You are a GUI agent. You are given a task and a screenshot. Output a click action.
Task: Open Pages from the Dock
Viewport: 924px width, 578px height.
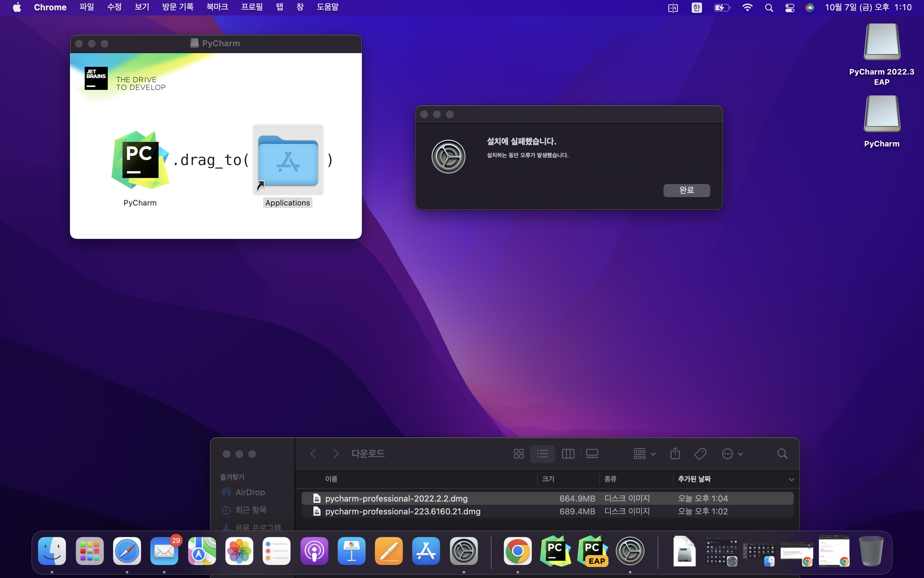pyautogui.click(x=389, y=551)
